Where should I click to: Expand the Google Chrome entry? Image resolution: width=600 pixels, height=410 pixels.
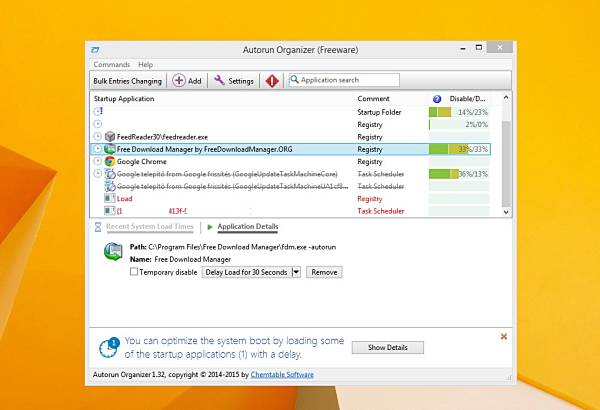[98, 161]
